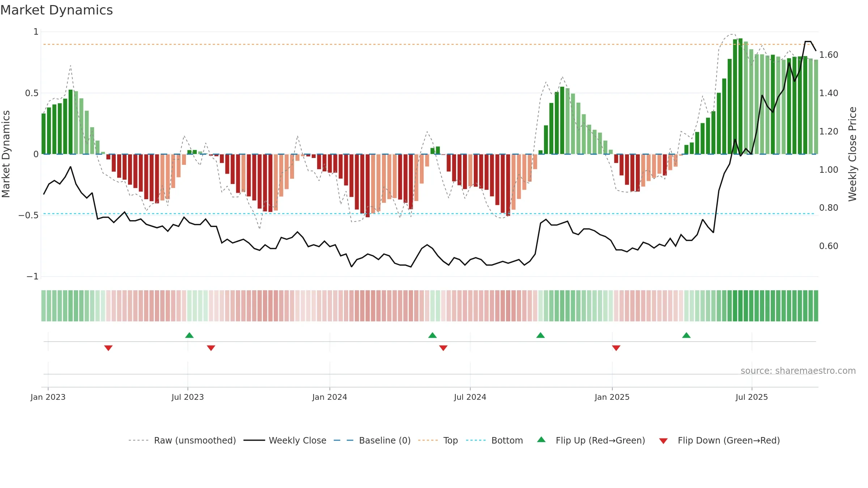
Task: Click the Market Dynamics chart title
Action: click(x=56, y=10)
